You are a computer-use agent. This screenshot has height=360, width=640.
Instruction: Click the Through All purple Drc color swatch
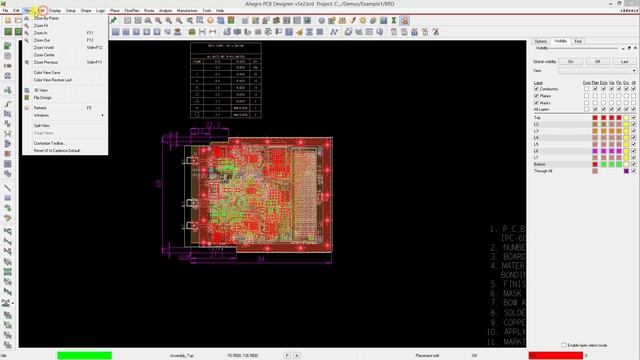(626, 171)
